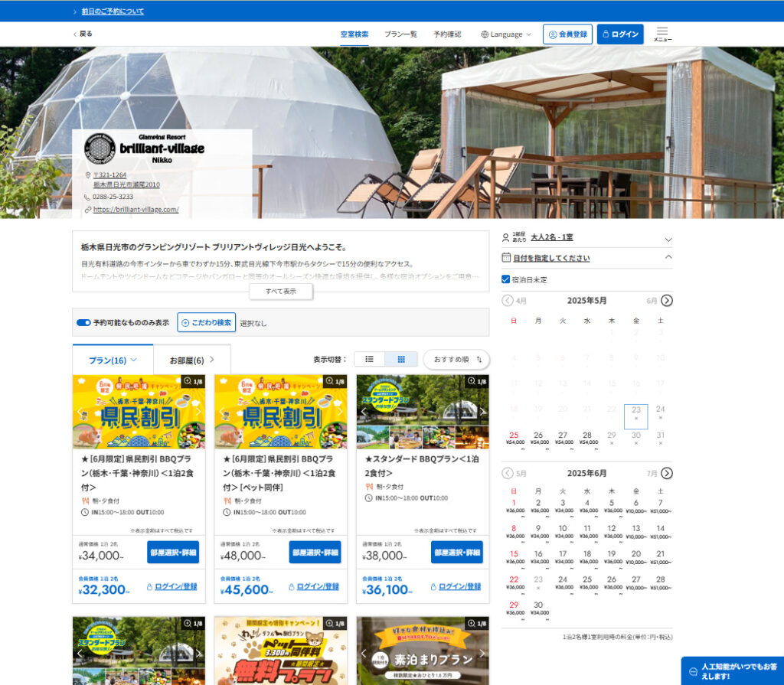Click 会員登録 button

coord(567,34)
